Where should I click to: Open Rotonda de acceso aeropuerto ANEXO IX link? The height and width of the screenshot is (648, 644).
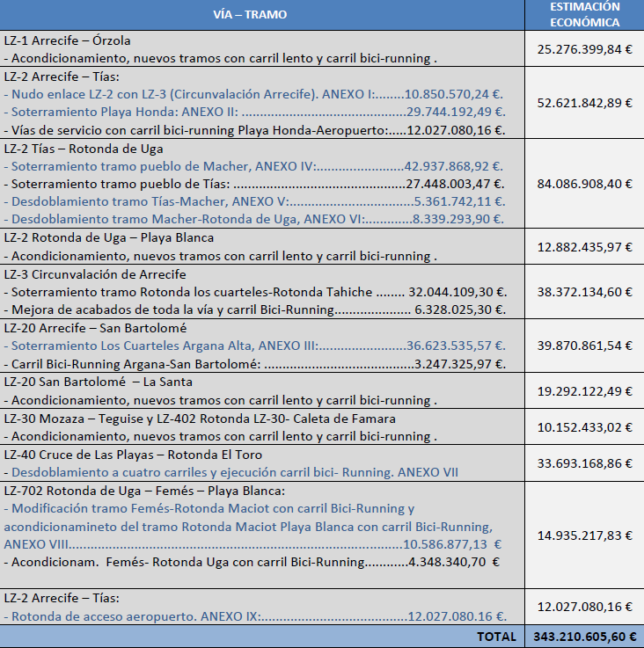(256, 616)
